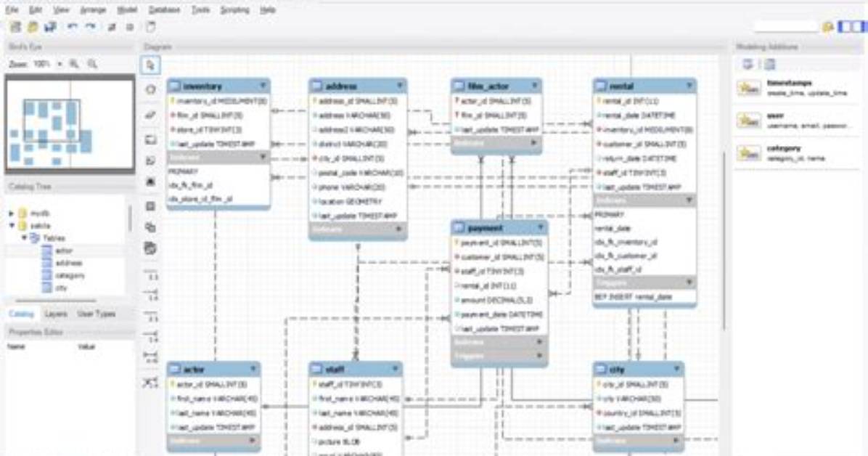Switch to the Layers tab
Viewport: 868px width, 456px height.
coord(56,314)
